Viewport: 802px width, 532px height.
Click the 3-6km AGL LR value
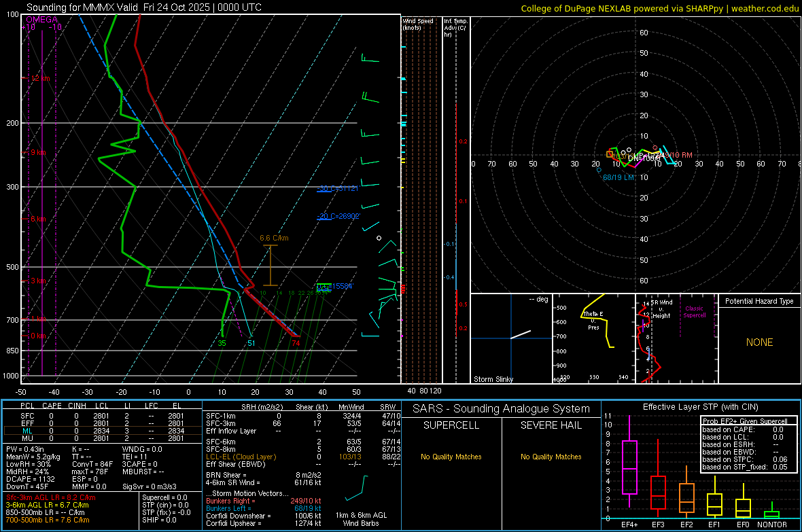pyautogui.click(x=47, y=505)
